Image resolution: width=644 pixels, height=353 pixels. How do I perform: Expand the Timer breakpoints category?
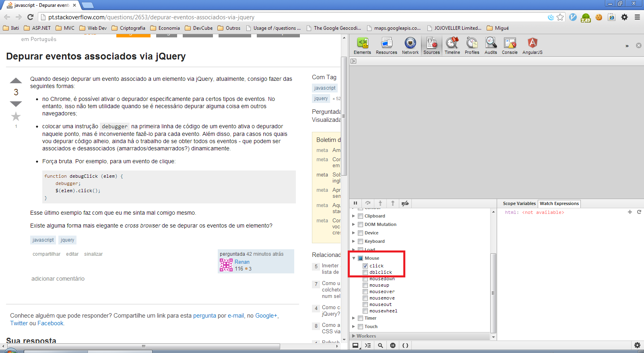tap(354, 318)
